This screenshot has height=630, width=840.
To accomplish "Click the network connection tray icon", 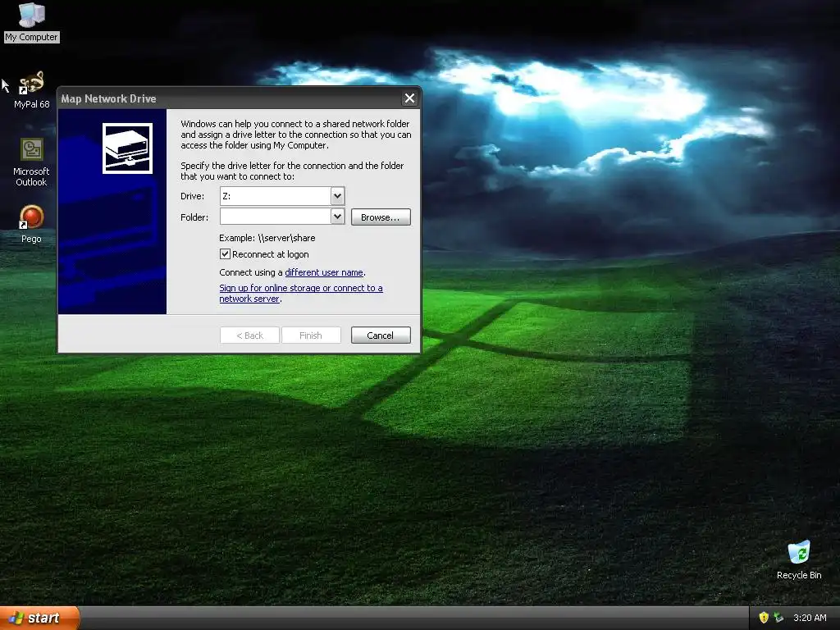I will point(778,618).
